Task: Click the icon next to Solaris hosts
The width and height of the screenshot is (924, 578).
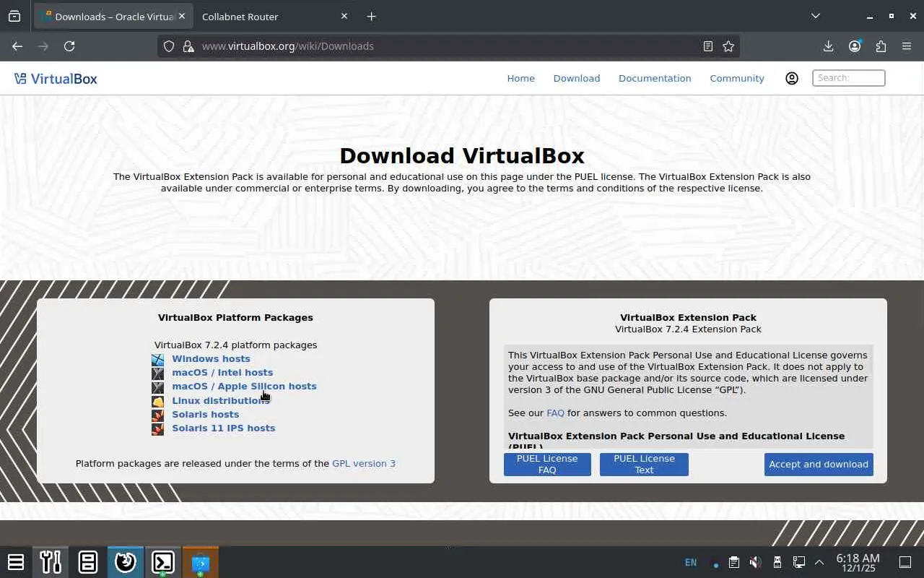Action: [x=157, y=415]
